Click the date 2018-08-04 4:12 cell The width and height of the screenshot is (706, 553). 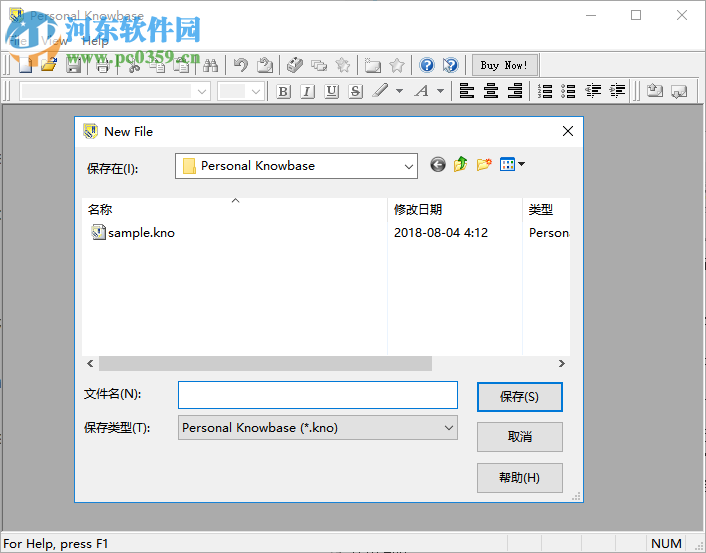[x=441, y=233]
